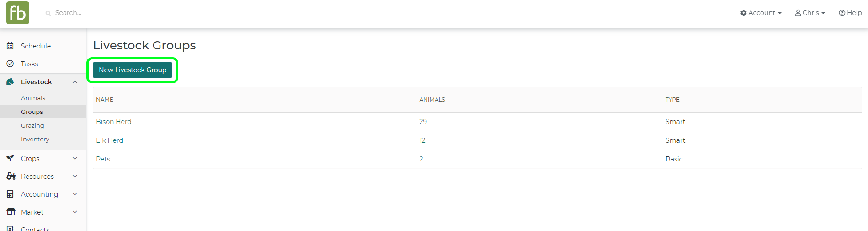Open the Bison Herd group link
The width and height of the screenshot is (868, 231).
click(114, 122)
